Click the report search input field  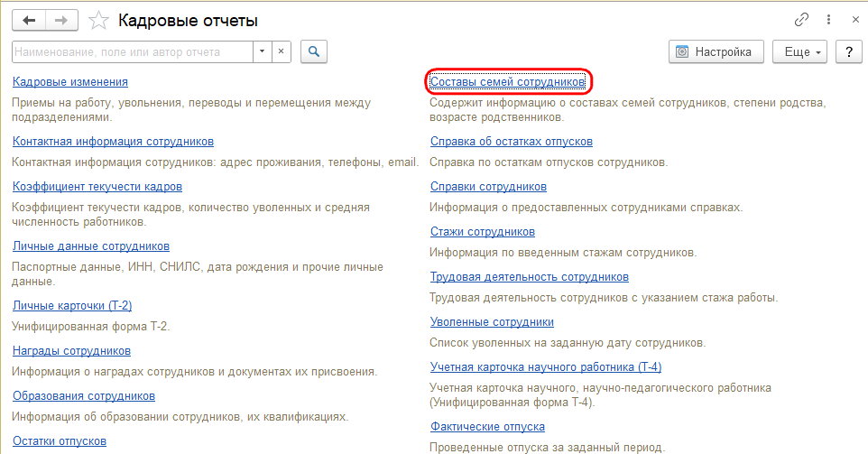133,52
